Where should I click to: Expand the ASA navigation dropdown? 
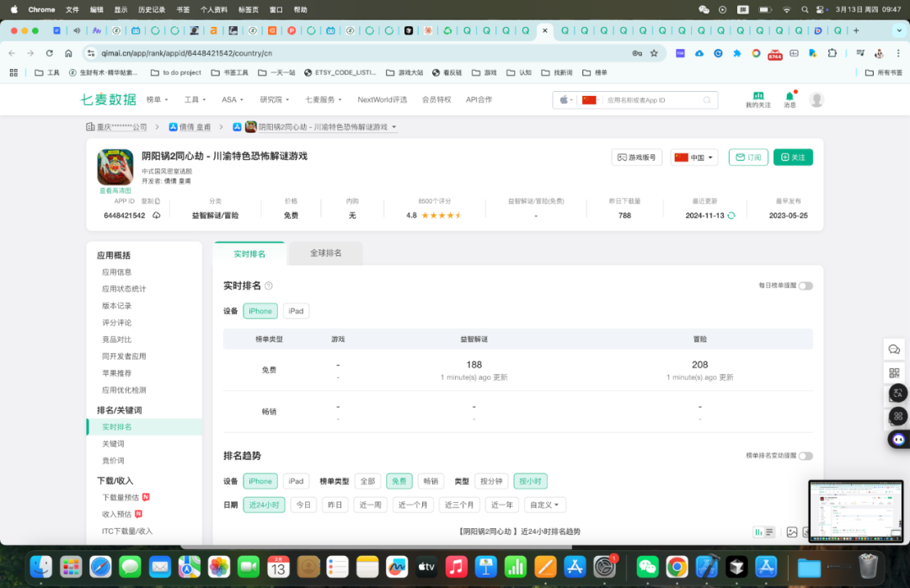point(233,100)
